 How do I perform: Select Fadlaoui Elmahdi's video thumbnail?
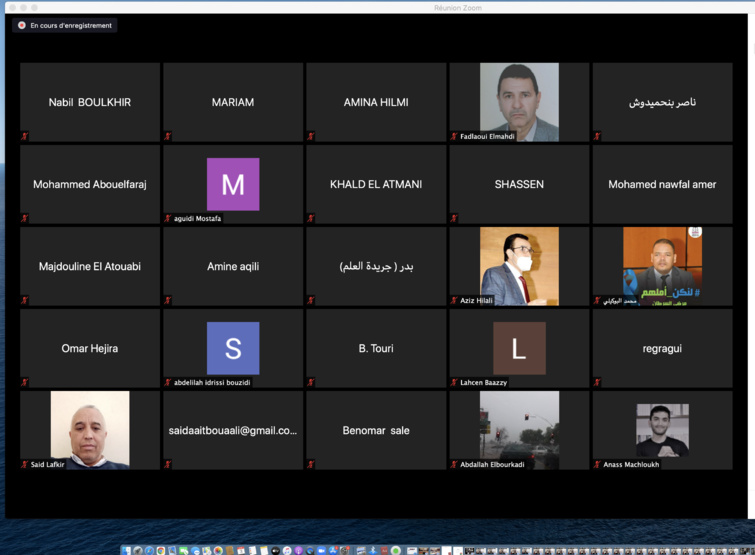[x=519, y=98]
